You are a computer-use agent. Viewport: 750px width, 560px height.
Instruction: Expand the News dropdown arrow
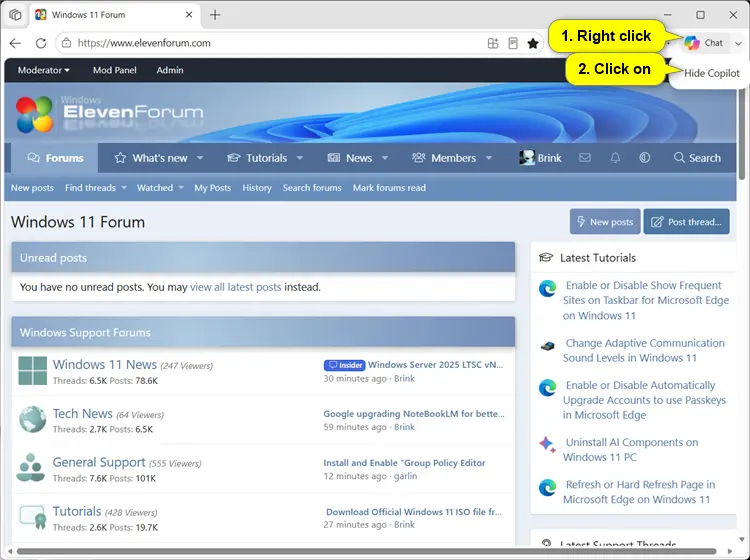(385, 158)
